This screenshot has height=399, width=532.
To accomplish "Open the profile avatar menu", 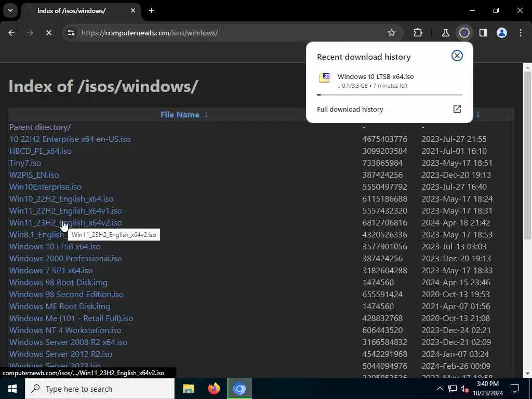I will 502,33.
